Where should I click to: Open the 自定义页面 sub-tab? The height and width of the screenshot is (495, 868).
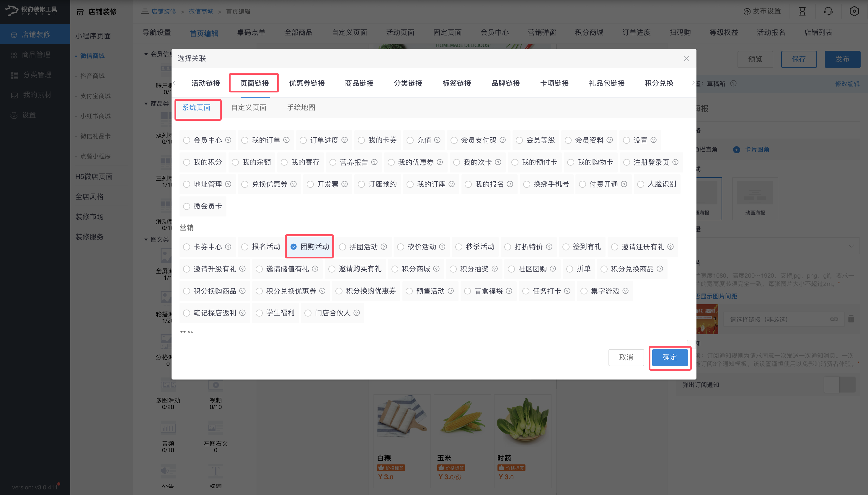248,108
